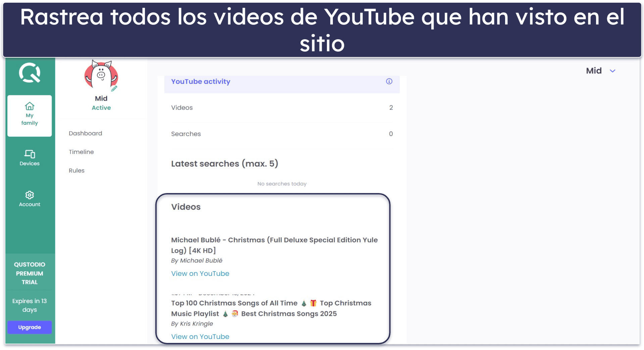Expand the Mid profile dropdown chevron
The height and width of the screenshot is (350, 644).
(612, 71)
